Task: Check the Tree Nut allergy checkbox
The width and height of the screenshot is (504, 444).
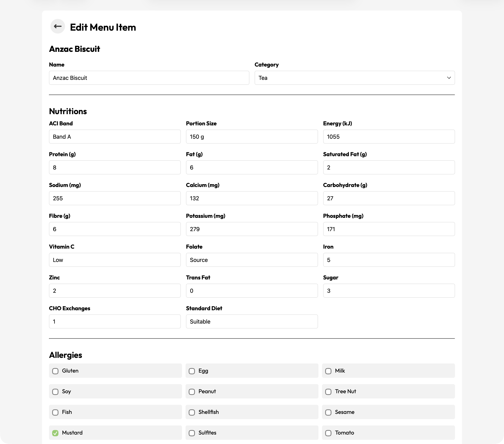Action: coord(328,392)
